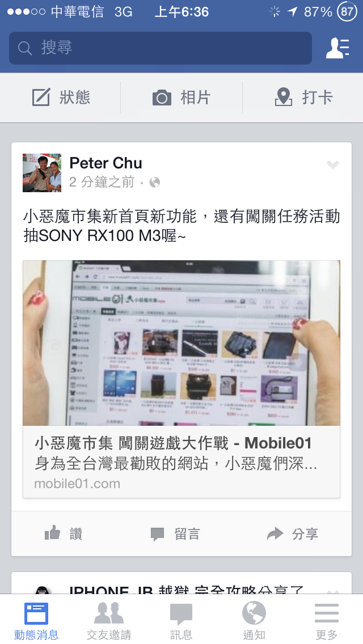This screenshot has width=363, height=644.
Task: Tap the pencil icon for 狀態
Action: coord(41,98)
